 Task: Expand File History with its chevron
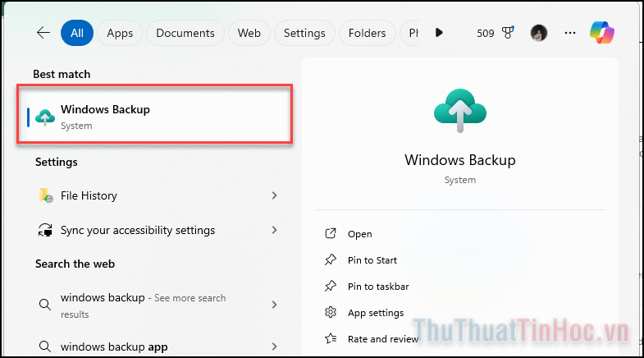[x=274, y=195]
